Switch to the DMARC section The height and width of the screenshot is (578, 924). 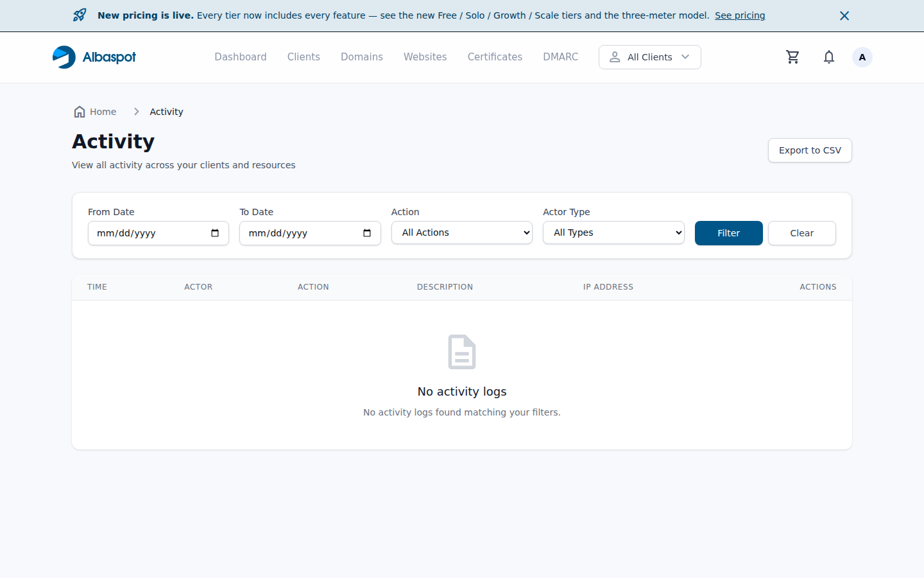(x=560, y=57)
